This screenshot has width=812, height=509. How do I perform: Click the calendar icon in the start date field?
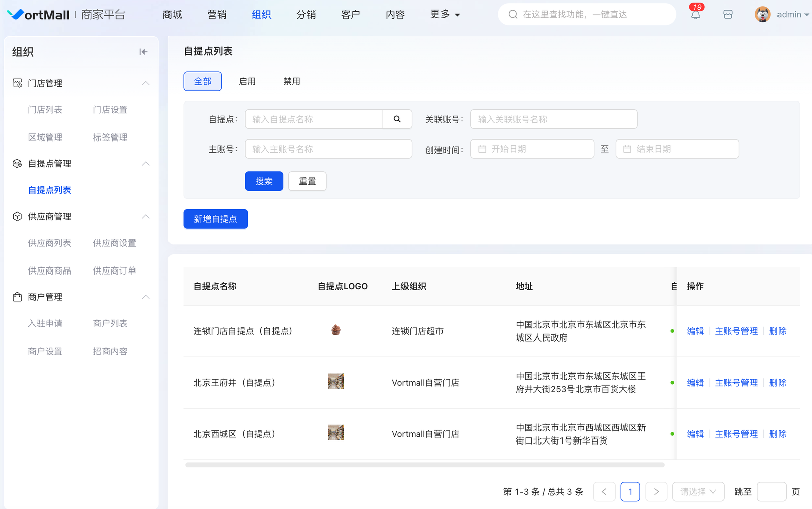[x=482, y=149]
